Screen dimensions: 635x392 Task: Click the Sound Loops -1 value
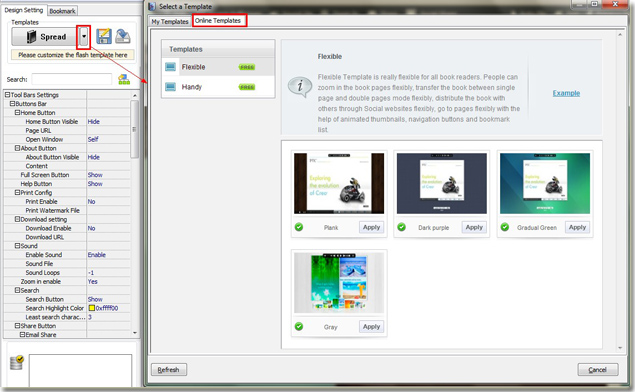click(x=91, y=273)
